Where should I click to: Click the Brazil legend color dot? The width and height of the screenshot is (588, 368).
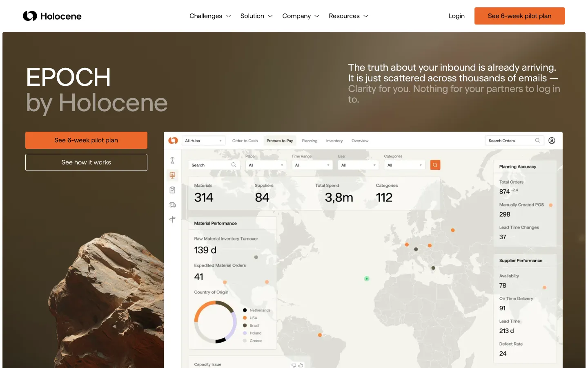[245, 325]
